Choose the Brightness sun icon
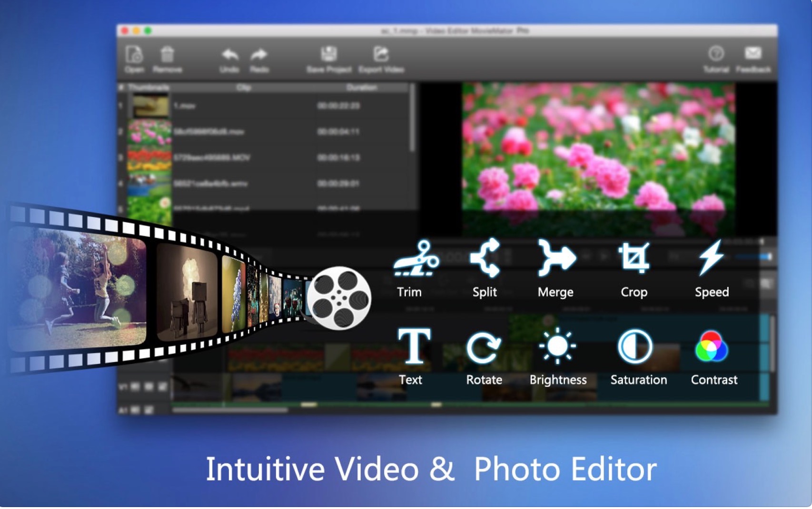 coord(557,346)
